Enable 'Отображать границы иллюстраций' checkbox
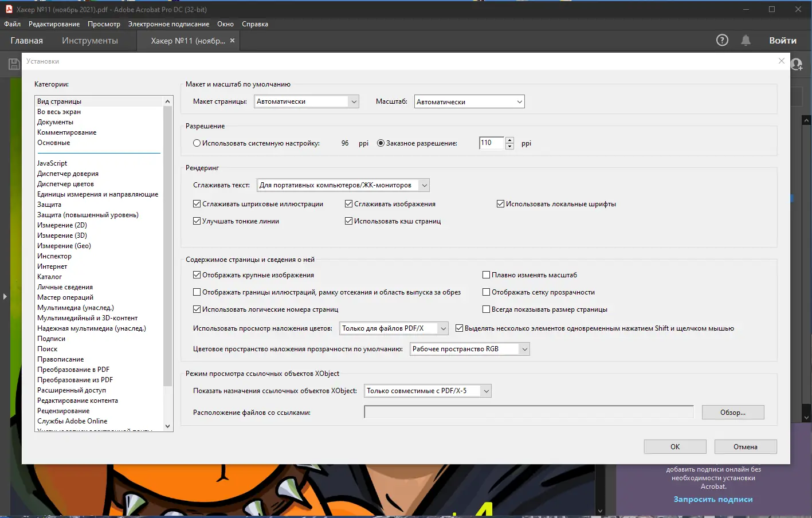This screenshot has height=518, width=812. [x=197, y=292]
